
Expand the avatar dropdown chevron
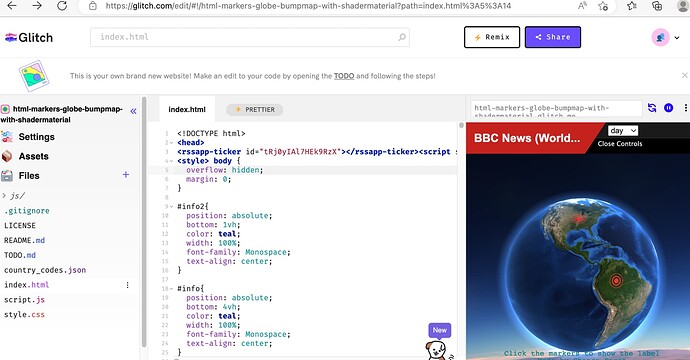pos(677,38)
